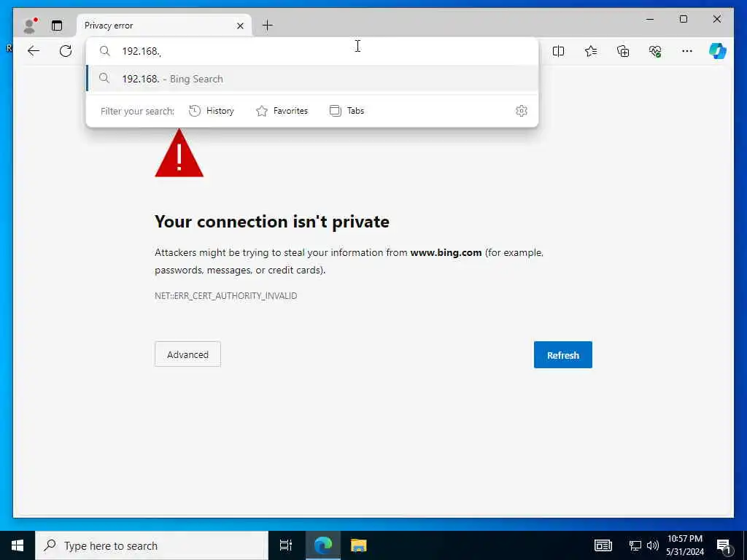The image size is (747, 560).
Task: Maximize the Edge window
Action: click(x=683, y=19)
